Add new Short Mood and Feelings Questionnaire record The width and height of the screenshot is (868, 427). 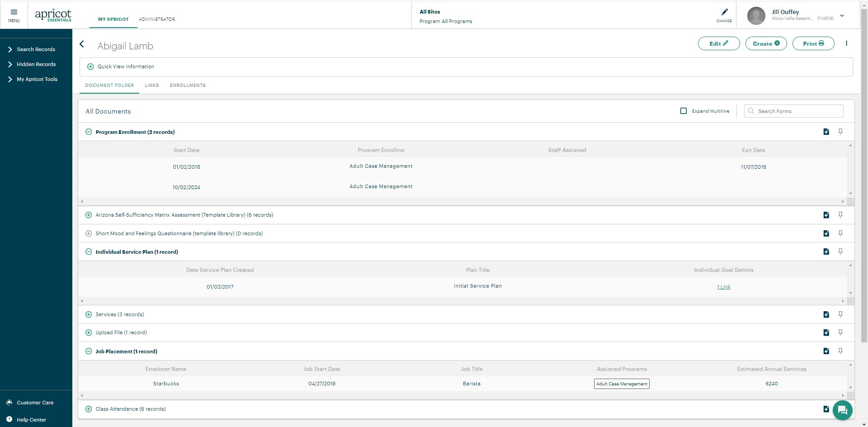pyautogui.click(x=826, y=233)
